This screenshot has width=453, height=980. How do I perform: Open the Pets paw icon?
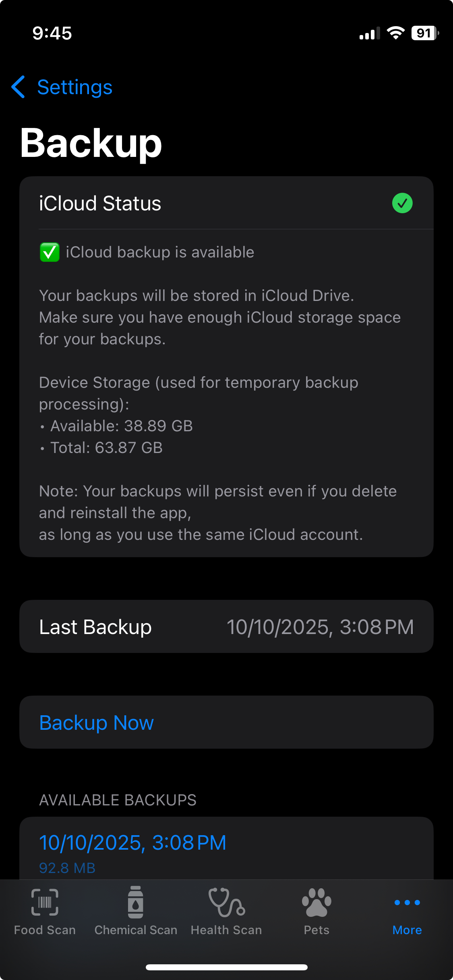pos(316,903)
